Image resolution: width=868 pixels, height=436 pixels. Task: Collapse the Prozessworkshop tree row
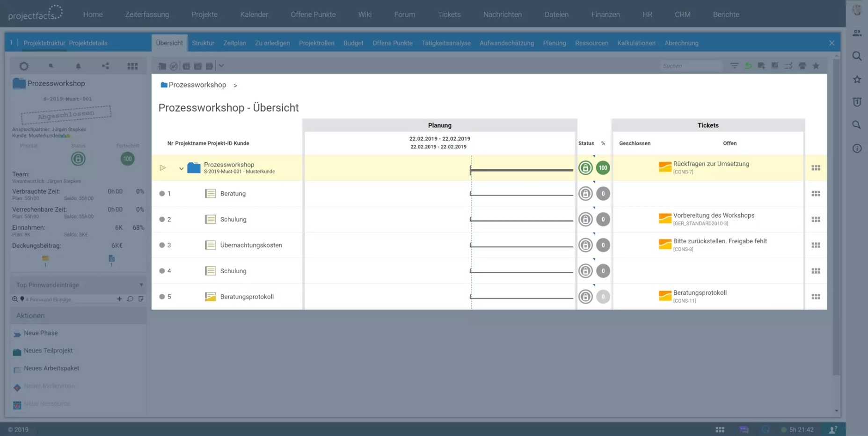[x=181, y=168]
